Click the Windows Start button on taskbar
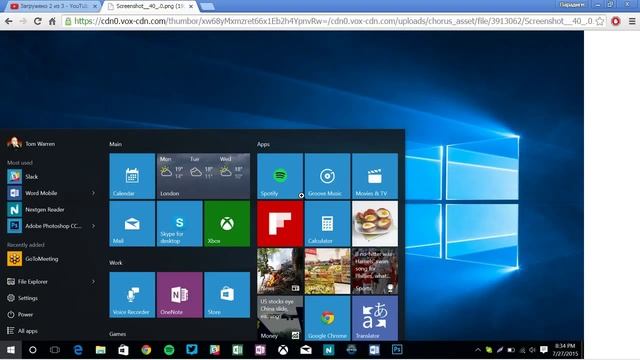This screenshot has height=360, width=640. point(11,350)
